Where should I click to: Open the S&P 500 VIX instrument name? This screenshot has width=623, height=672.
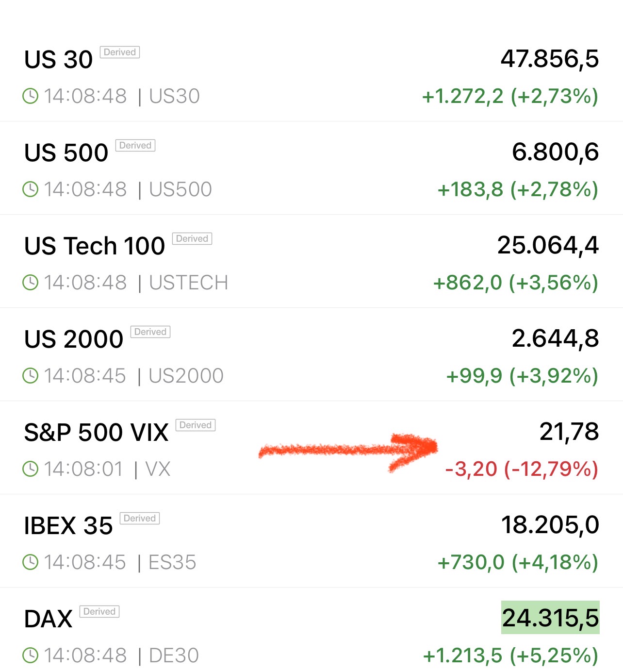[x=96, y=432]
